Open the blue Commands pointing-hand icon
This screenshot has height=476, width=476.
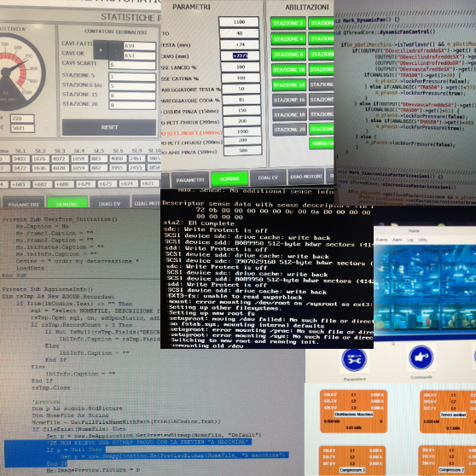pos(421,357)
